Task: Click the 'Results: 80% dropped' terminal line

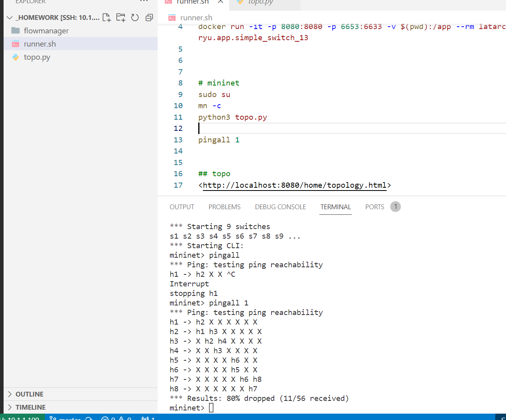Action: pos(259,398)
